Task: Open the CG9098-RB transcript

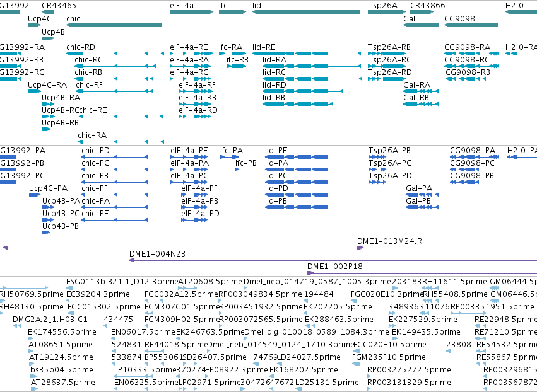Action: pyautogui.click(x=466, y=79)
